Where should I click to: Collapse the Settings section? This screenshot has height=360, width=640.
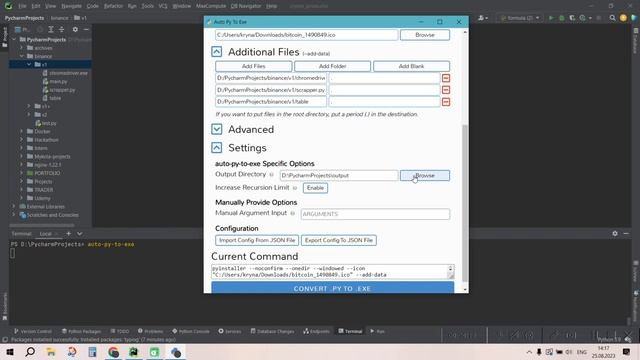tap(217, 147)
